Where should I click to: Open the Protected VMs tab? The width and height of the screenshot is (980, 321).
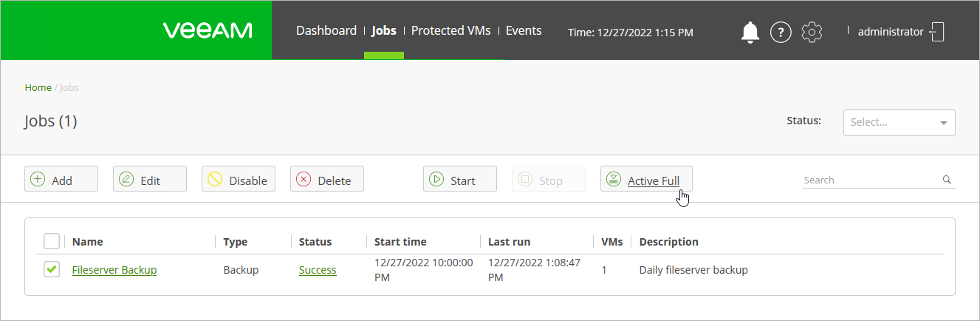coord(450,31)
